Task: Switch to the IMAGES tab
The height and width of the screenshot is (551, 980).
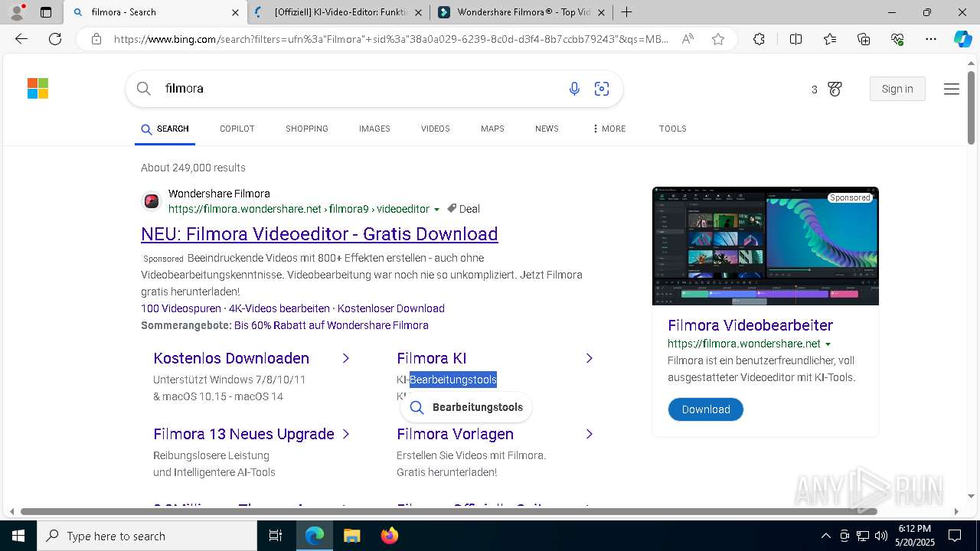Action: pyautogui.click(x=374, y=129)
